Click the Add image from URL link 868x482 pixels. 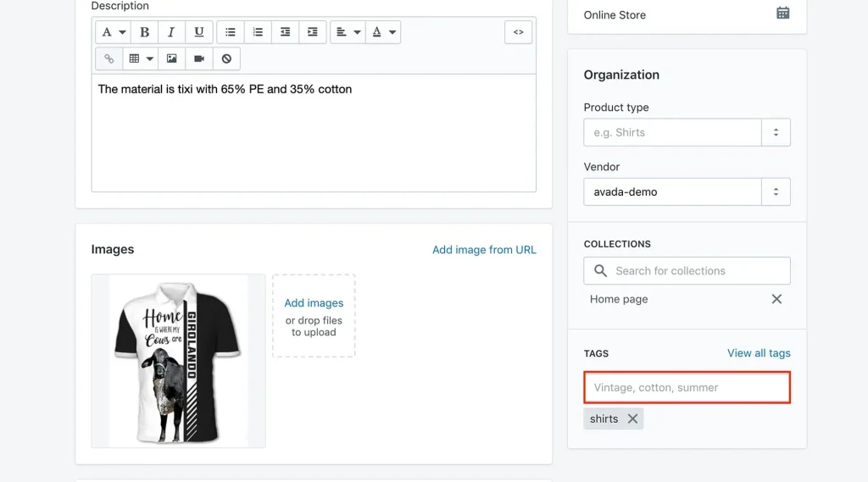pyautogui.click(x=484, y=249)
